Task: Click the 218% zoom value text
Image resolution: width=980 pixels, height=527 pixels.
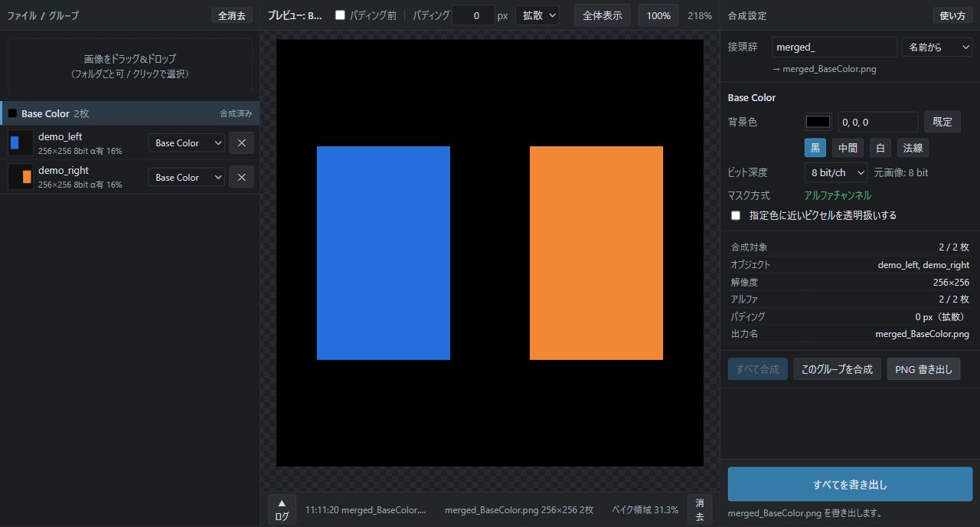Action: click(x=699, y=15)
